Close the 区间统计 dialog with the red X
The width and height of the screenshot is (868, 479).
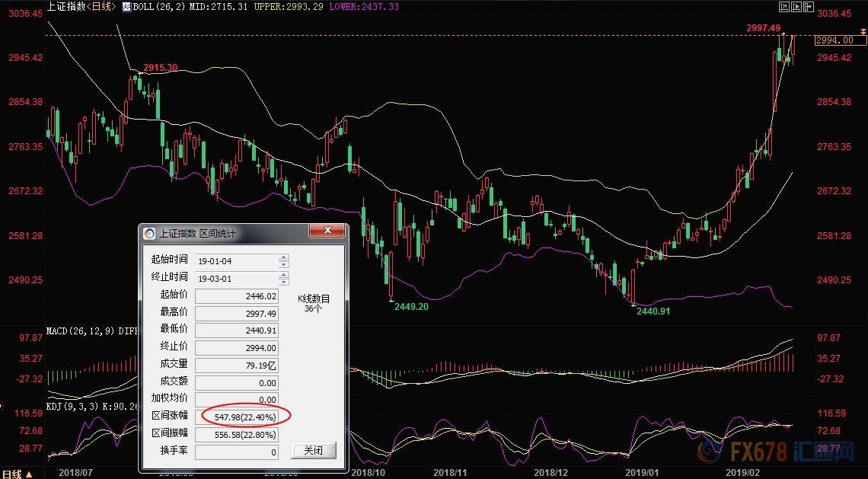pyautogui.click(x=327, y=231)
